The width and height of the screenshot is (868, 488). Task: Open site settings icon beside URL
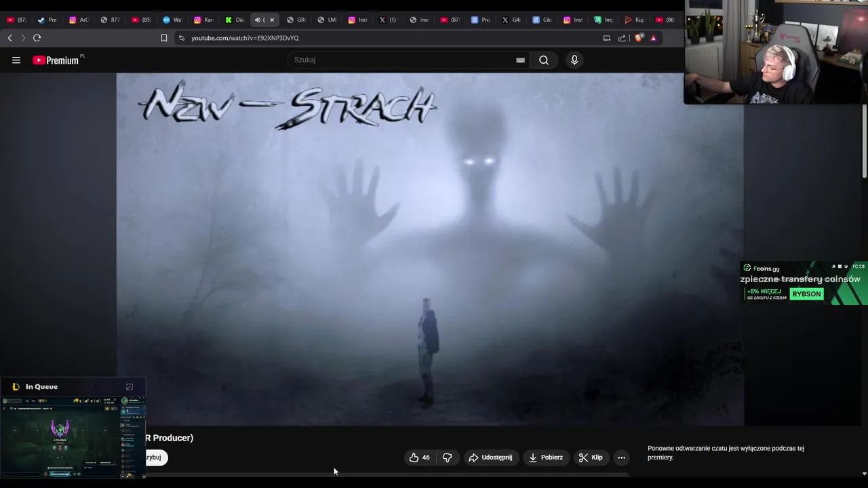tap(181, 38)
